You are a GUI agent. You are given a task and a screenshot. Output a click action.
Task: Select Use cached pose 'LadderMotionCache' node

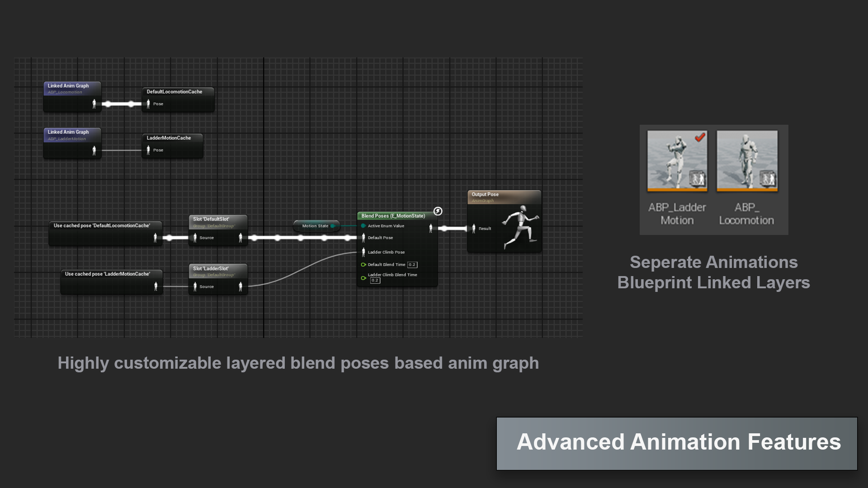pos(107,274)
